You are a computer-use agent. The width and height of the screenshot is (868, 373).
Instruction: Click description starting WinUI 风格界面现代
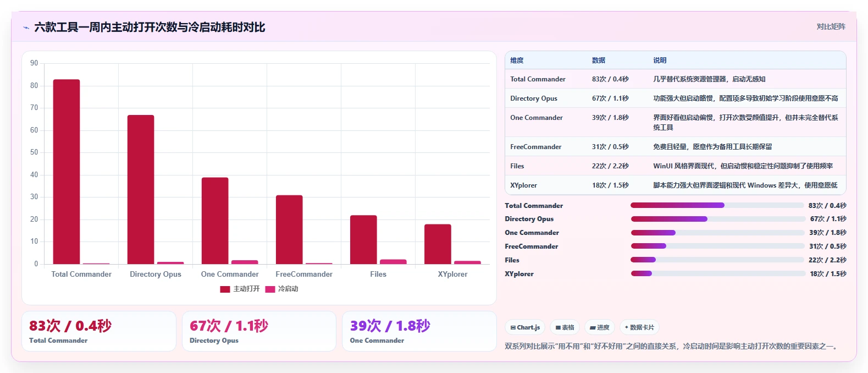tap(743, 166)
